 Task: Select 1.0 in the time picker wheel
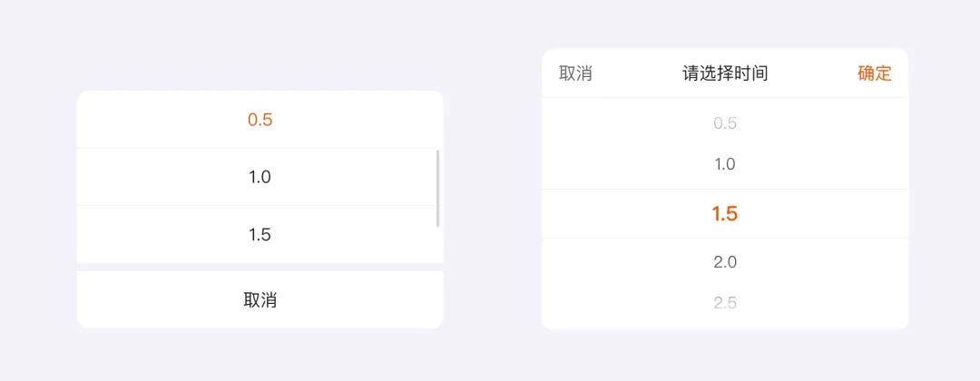point(725,164)
